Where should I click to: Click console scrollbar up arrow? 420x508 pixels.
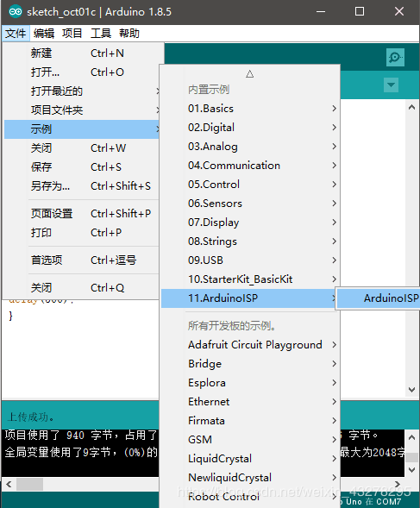(x=411, y=437)
